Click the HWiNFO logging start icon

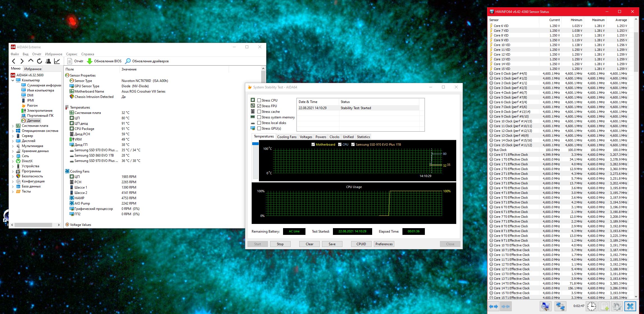click(604, 306)
